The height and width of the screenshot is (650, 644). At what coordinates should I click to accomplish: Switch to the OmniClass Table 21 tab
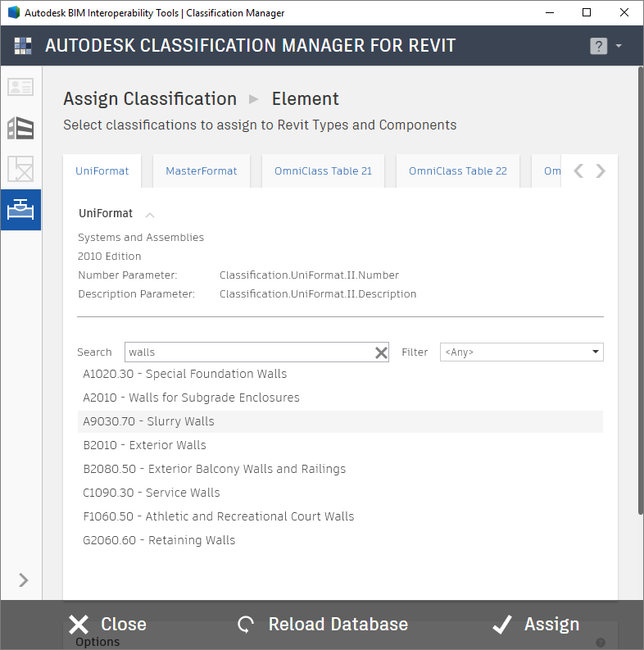coord(324,170)
